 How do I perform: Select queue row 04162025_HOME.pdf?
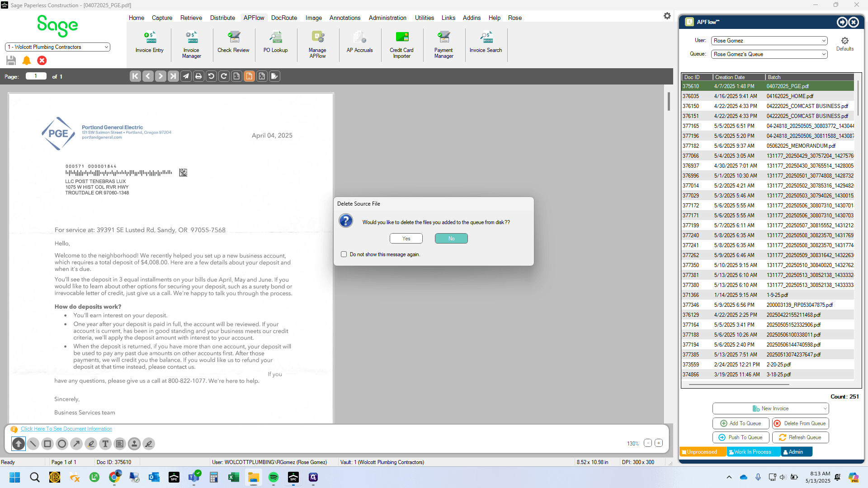[x=768, y=96]
